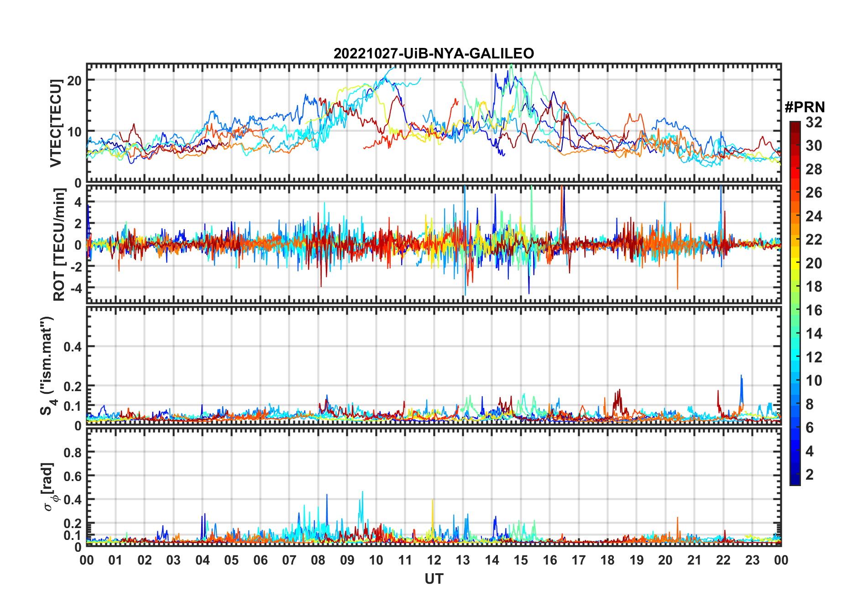Screen dimensions: 868x607
Task: Click colorbar tick label 32
Action: [814, 122]
